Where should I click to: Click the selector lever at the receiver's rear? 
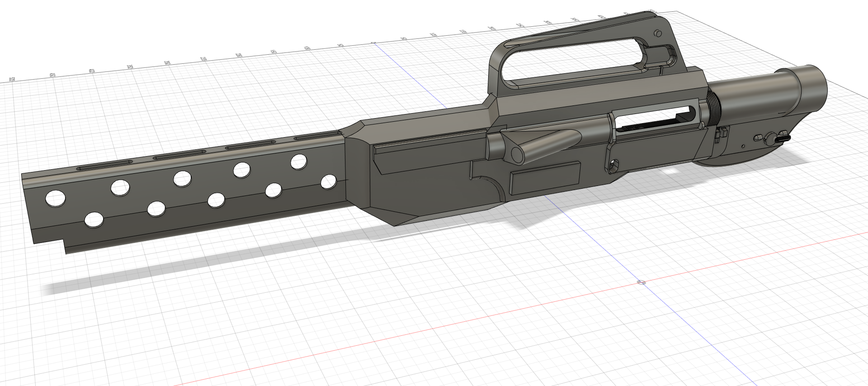[777, 138]
